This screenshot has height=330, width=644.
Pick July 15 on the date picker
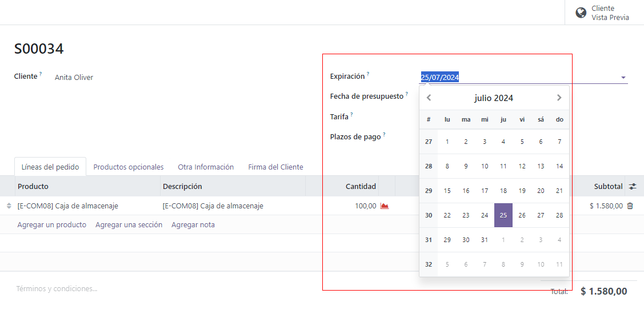click(447, 191)
